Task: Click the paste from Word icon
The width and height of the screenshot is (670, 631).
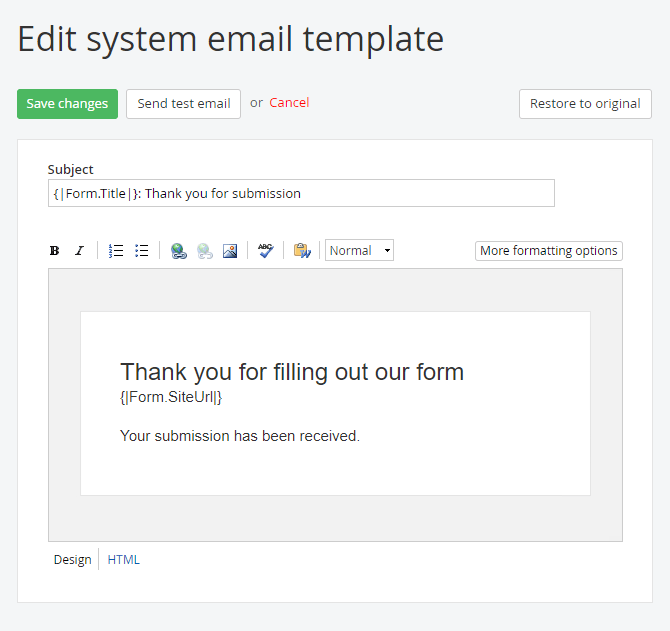Action: pos(302,251)
